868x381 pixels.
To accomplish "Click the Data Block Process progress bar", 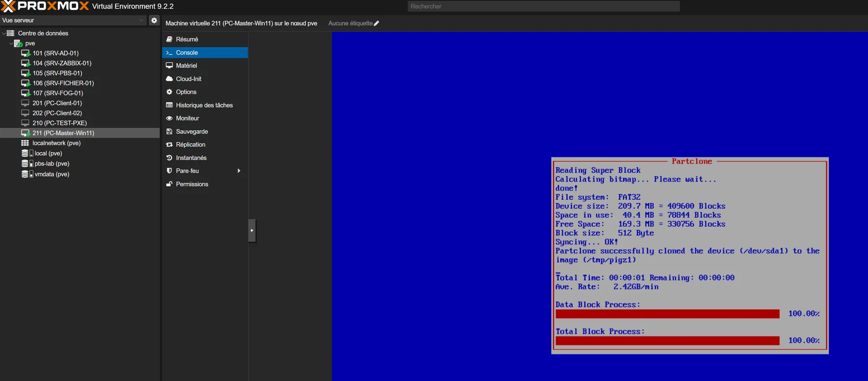I will 667,314.
